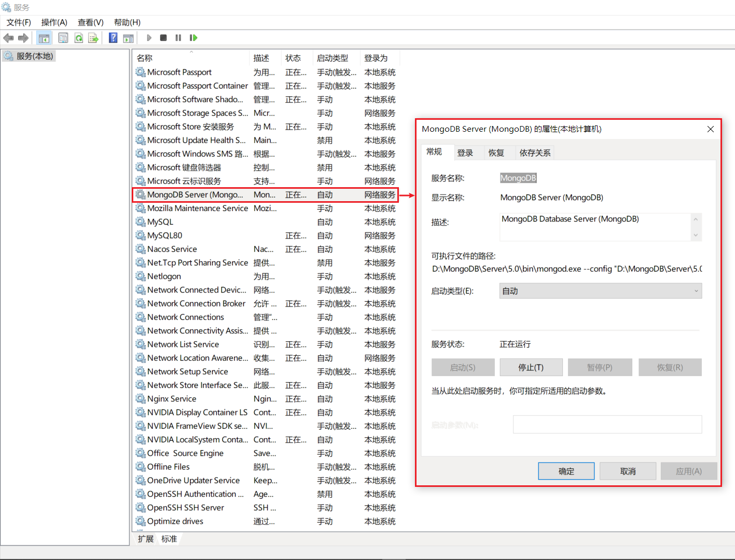The image size is (735, 560).
Task: Click description box scroll down arrow
Action: point(696,235)
